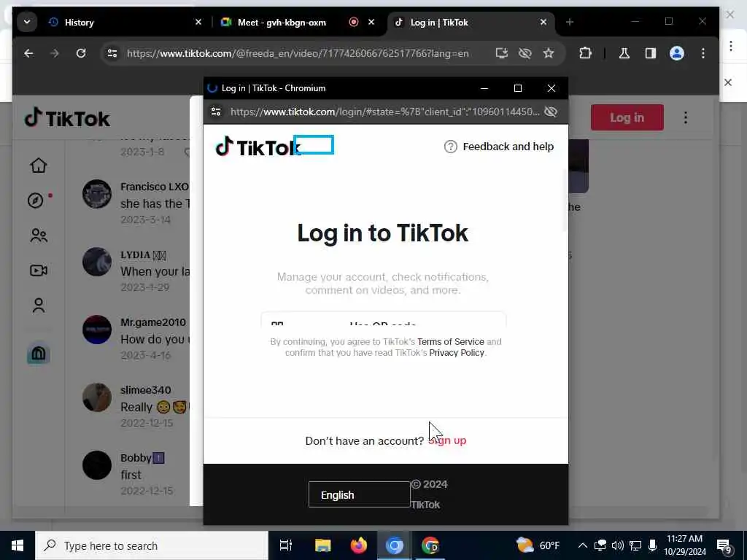Open Chromium from the taskbar
The image size is (747, 560).
[395, 545]
